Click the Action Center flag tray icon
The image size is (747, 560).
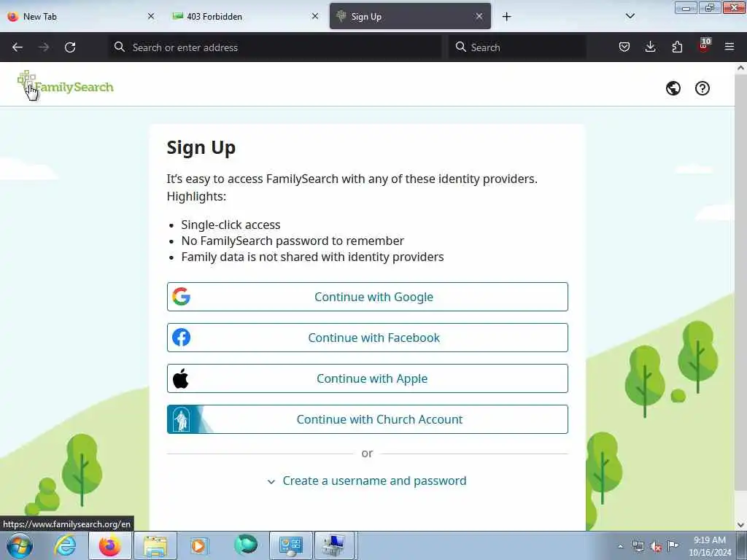coord(673,545)
